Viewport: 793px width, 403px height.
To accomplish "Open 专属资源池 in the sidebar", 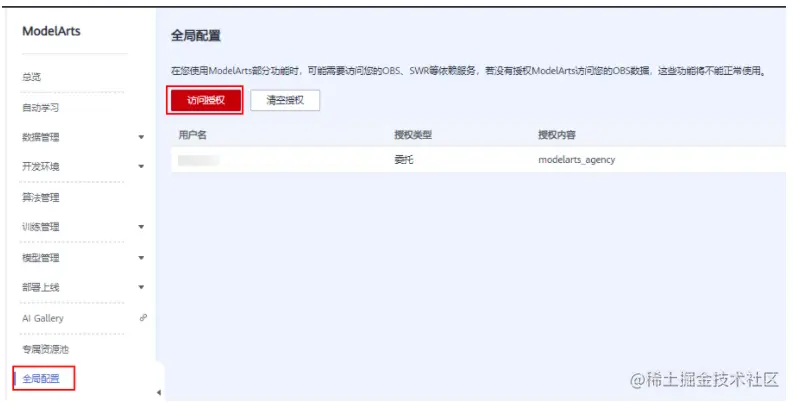I will coord(45,349).
